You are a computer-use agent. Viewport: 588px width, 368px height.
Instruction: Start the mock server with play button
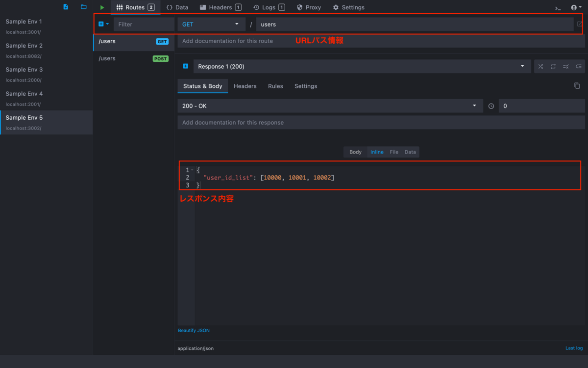tap(102, 7)
